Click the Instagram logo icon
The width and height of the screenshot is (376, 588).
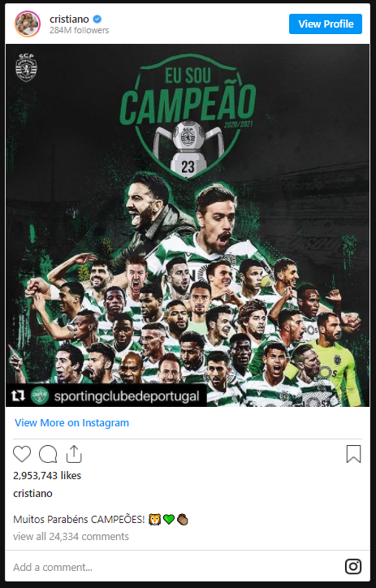tap(353, 566)
